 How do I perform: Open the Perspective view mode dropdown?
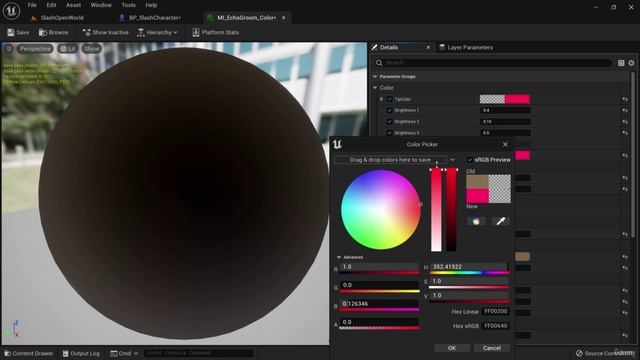[x=35, y=49]
